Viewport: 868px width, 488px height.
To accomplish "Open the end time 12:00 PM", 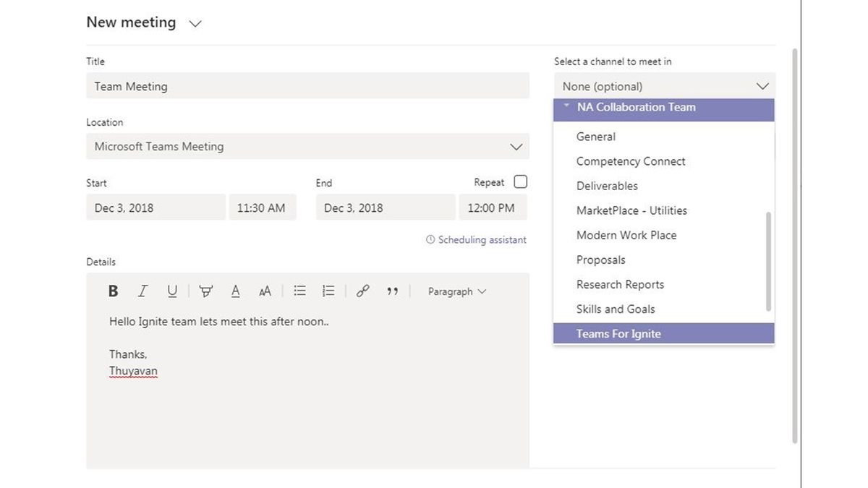I will [493, 207].
